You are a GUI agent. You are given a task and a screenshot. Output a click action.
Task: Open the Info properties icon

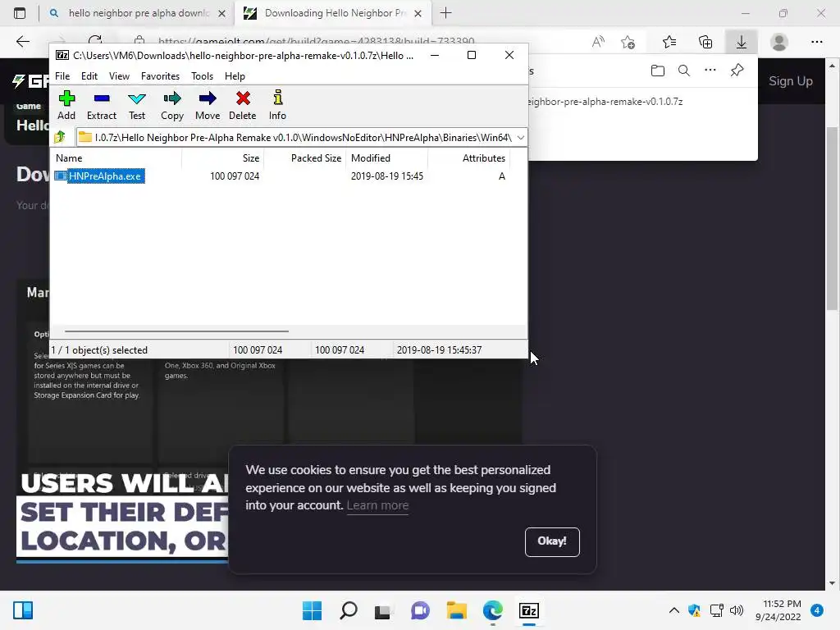277,106
